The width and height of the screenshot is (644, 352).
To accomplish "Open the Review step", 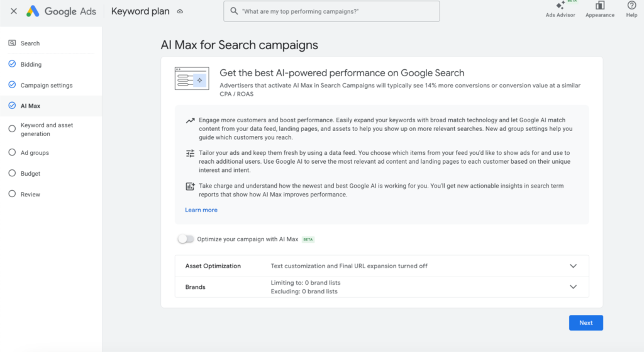I will (30, 194).
